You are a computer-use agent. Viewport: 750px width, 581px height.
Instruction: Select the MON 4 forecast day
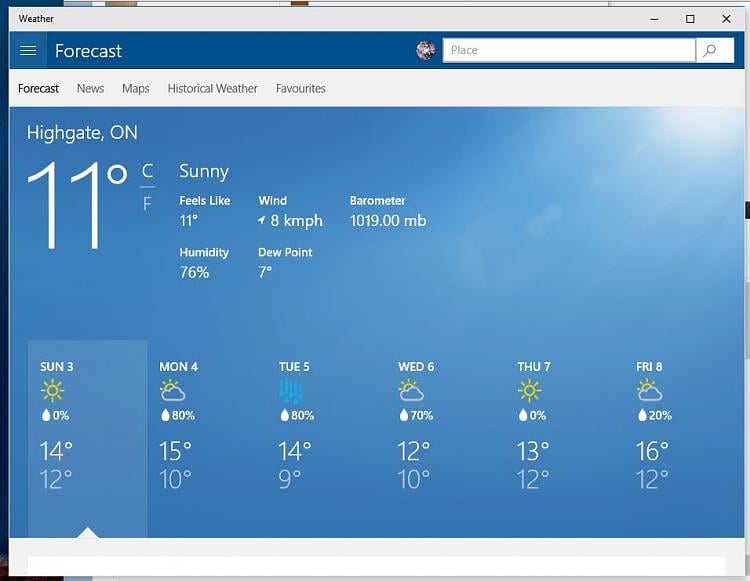(207, 438)
